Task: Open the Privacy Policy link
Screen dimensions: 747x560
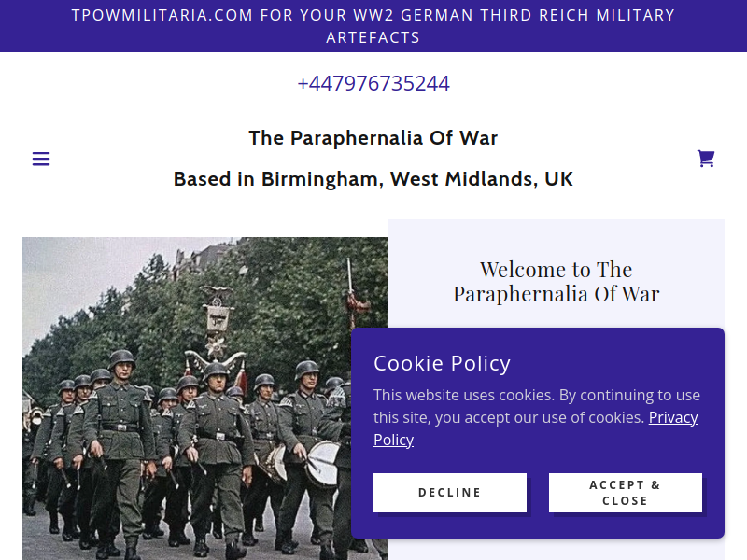Action: (535, 428)
